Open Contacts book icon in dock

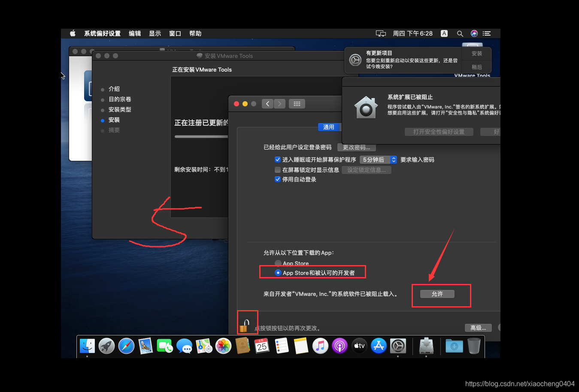point(243,346)
